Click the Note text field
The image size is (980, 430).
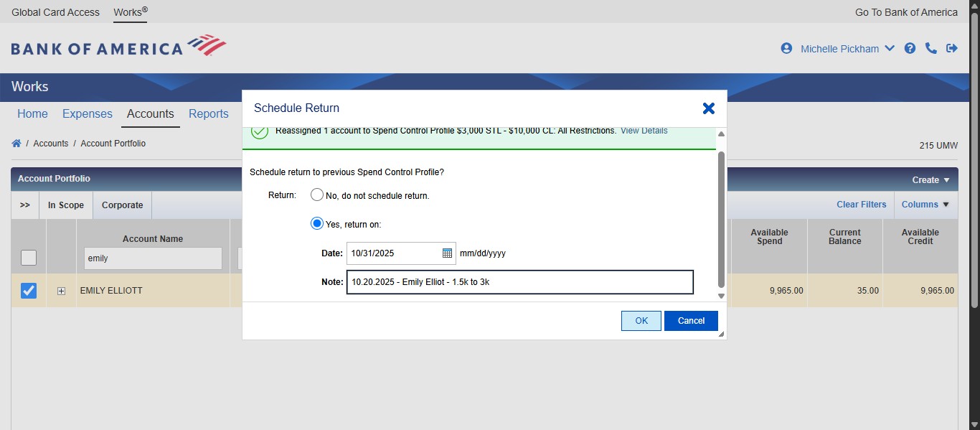pos(519,282)
